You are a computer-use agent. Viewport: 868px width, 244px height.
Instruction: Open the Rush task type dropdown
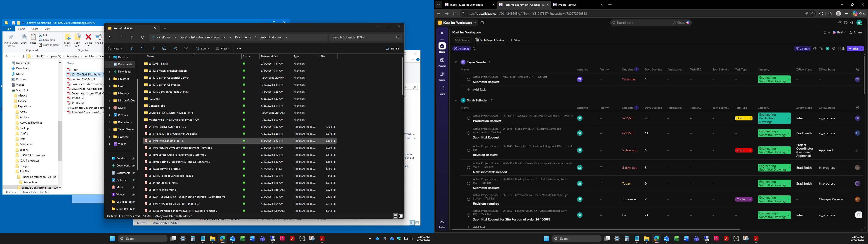click(744, 150)
